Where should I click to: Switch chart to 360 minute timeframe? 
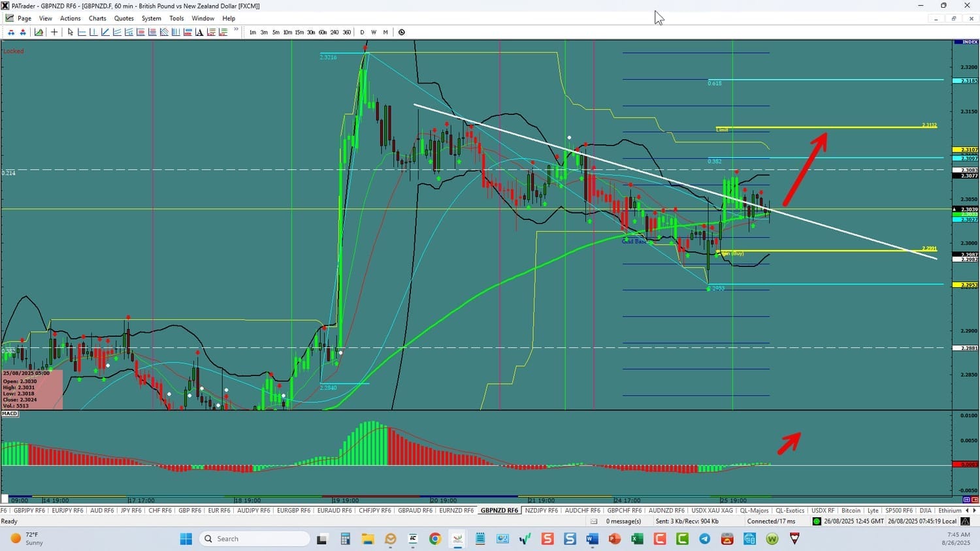tap(346, 32)
